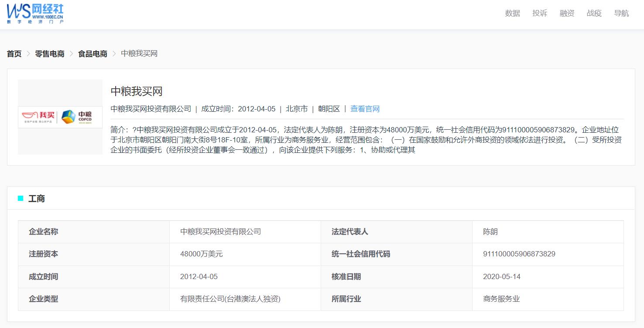
Task: Open the 导航 navigation item
Action: pos(621,13)
